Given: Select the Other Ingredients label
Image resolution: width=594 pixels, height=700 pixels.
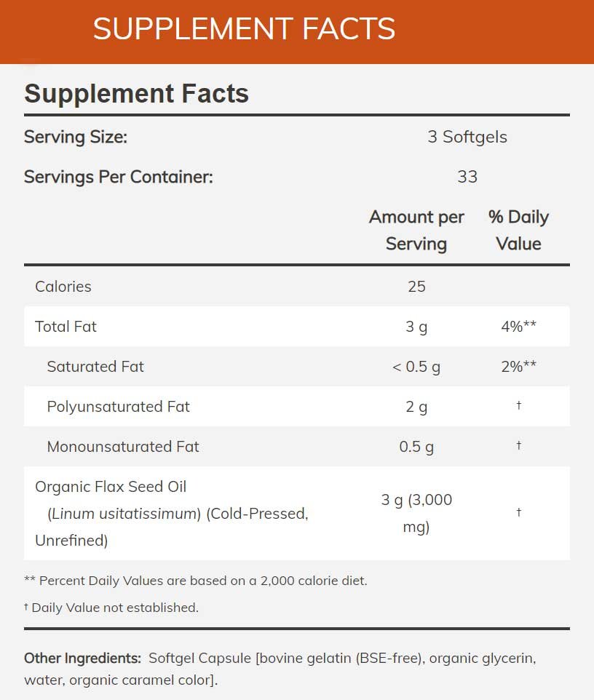Looking at the screenshot, I should (x=83, y=658).
